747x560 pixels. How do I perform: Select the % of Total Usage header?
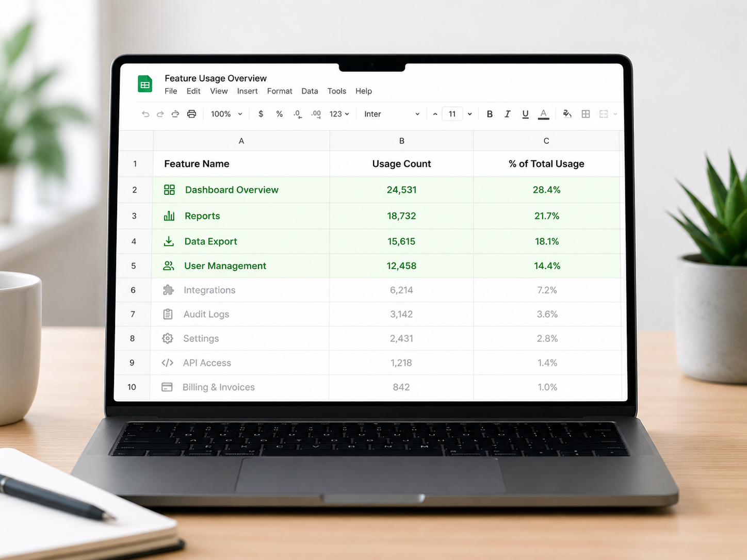546,164
